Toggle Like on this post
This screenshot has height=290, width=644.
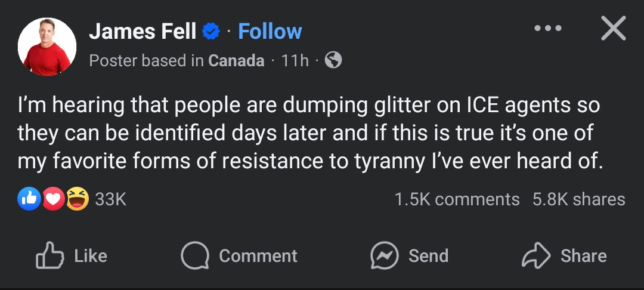click(72, 256)
